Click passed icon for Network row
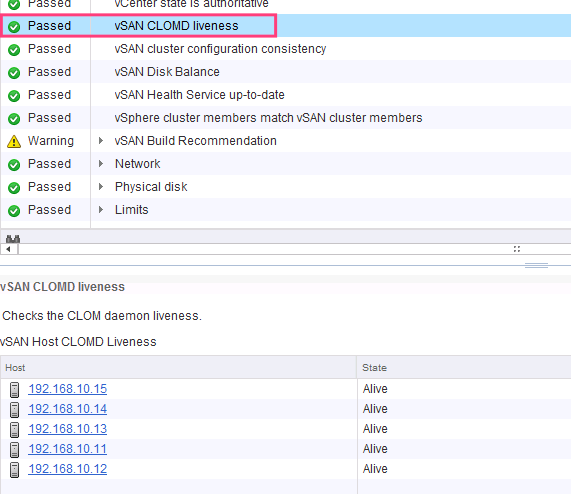The width and height of the screenshot is (571, 494). click(14, 165)
